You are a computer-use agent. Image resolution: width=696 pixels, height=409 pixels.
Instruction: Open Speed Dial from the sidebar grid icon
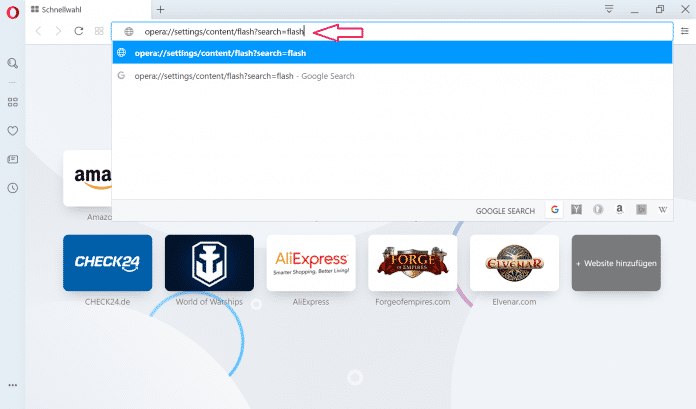[x=13, y=101]
